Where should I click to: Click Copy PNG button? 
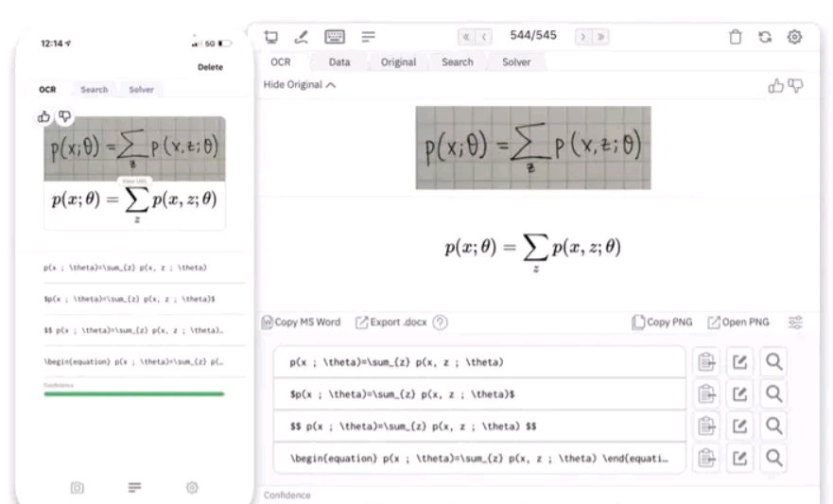point(663,322)
